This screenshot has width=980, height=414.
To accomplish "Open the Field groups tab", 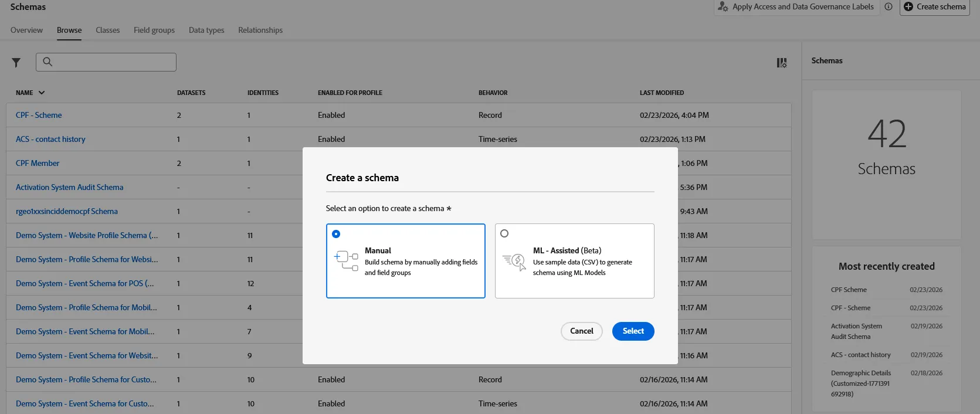I will (154, 30).
